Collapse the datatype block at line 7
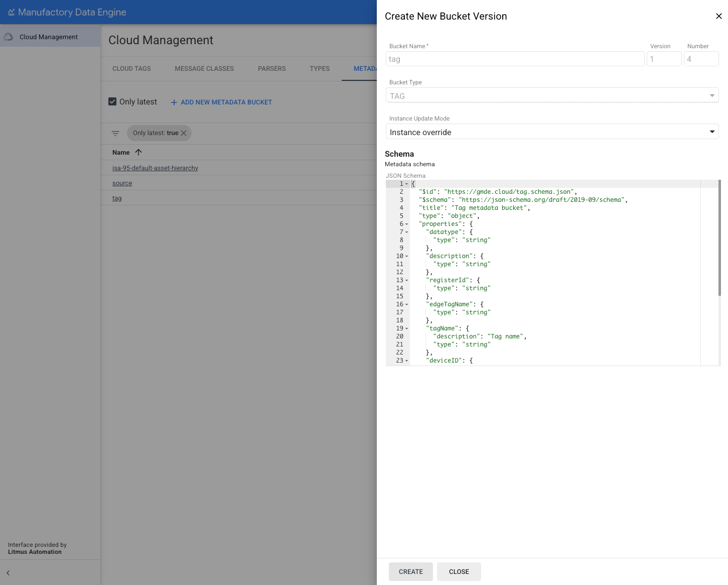 [406, 232]
